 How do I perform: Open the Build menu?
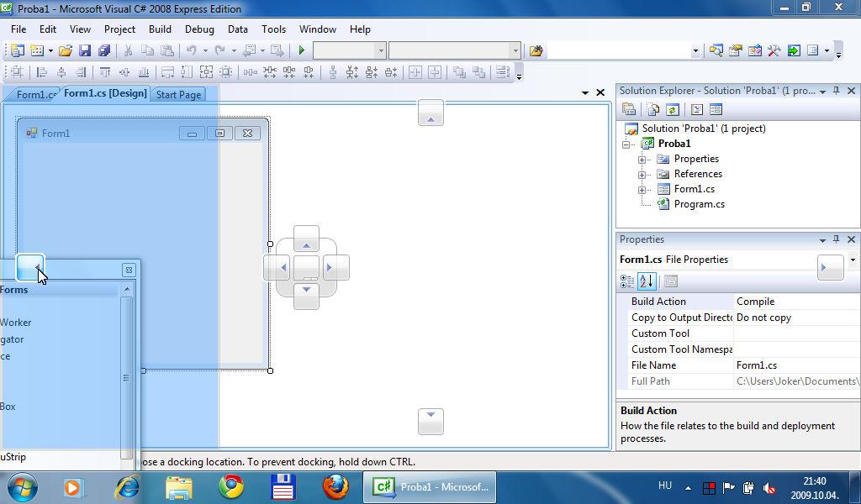pos(160,29)
